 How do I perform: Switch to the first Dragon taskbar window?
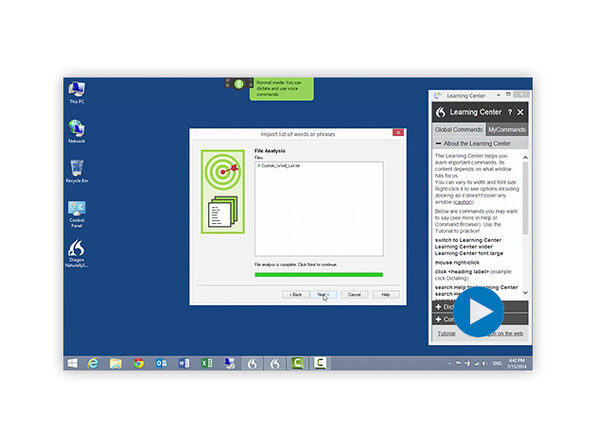252,363
